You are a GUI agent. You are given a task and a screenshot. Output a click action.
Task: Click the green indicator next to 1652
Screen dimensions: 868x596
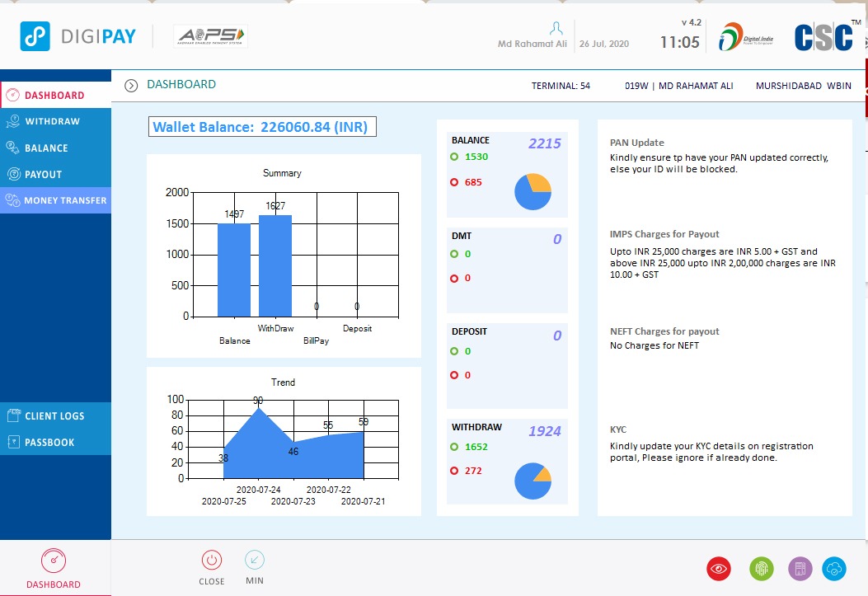(454, 447)
